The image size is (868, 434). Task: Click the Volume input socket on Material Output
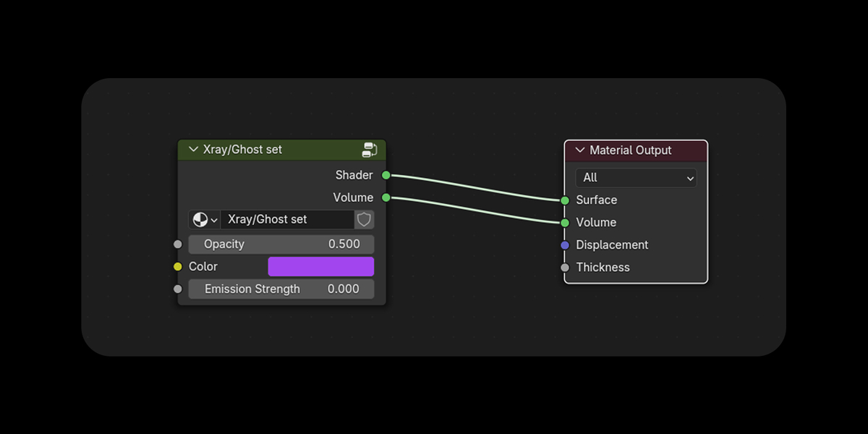pos(565,223)
